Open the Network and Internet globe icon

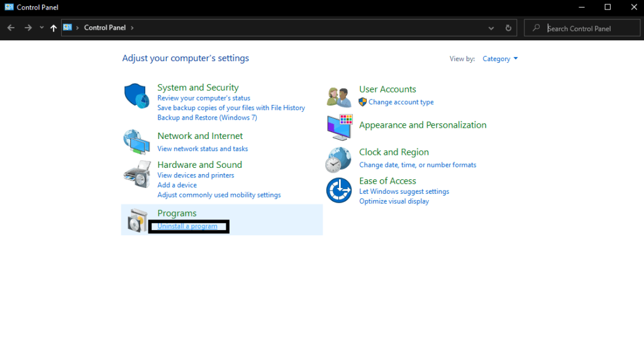[136, 142]
